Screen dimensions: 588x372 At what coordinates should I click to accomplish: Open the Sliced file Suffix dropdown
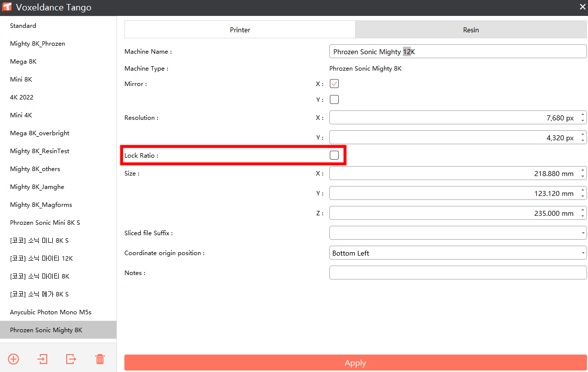click(458, 233)
